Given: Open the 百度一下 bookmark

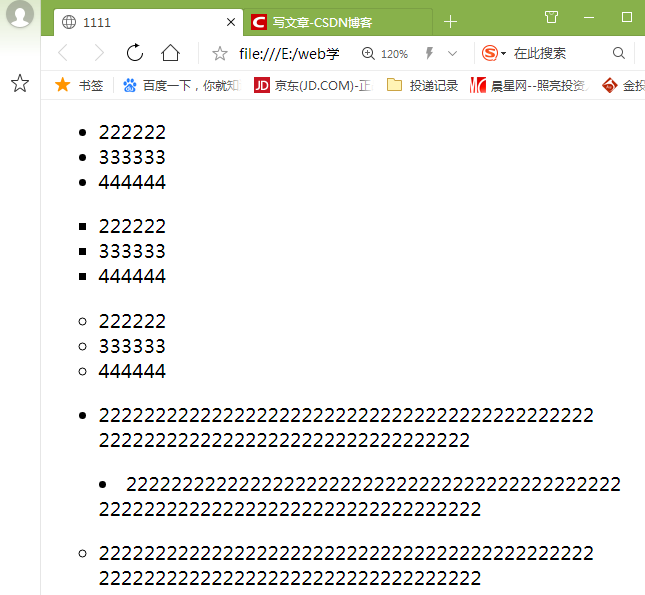Looking at the screenshot, I should (x=181, y=85).
